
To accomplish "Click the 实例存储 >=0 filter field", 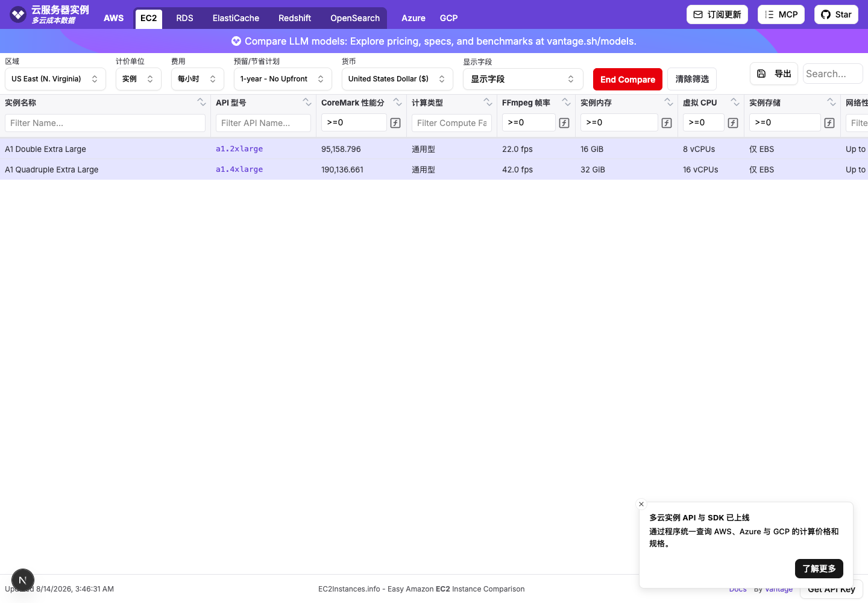I will [x=785, y=122].
